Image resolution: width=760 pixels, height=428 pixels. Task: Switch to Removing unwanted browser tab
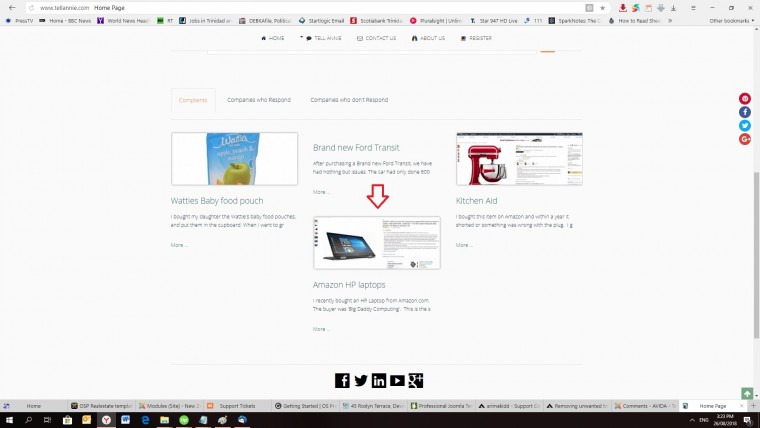click(x=577, y=406)
